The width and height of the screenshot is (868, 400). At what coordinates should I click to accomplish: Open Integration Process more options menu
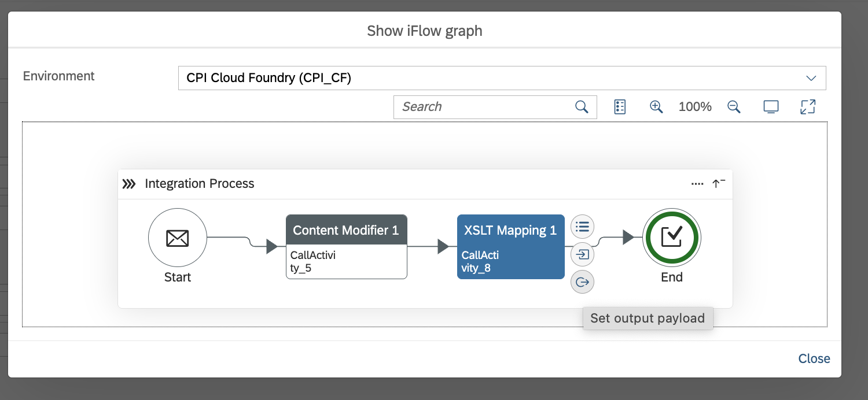coord(697,184)
